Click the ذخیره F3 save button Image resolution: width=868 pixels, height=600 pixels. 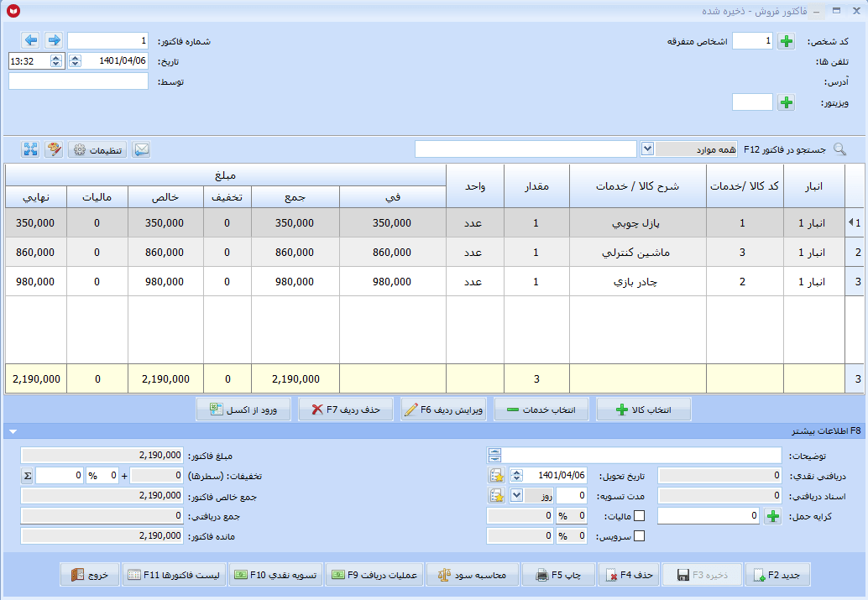coord(703,575)
